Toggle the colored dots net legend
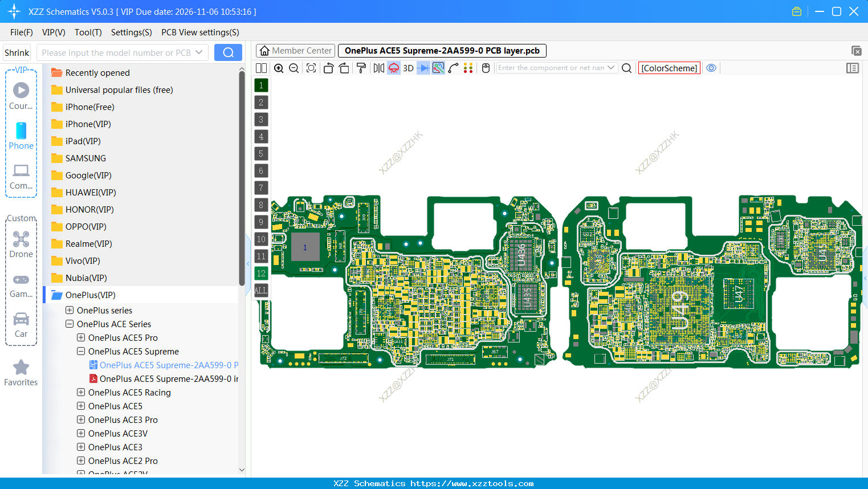Image resolution: width=868 pixels, height=489 pixels. (x=468, y=68)
